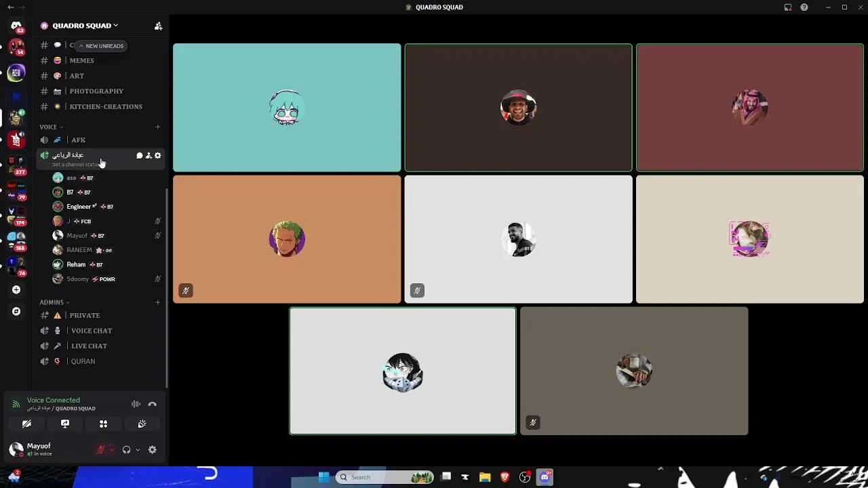Open File Explorer from taskbar
Image resolution: width=868 pixels, height=488 pixels.
click(485, 477)
